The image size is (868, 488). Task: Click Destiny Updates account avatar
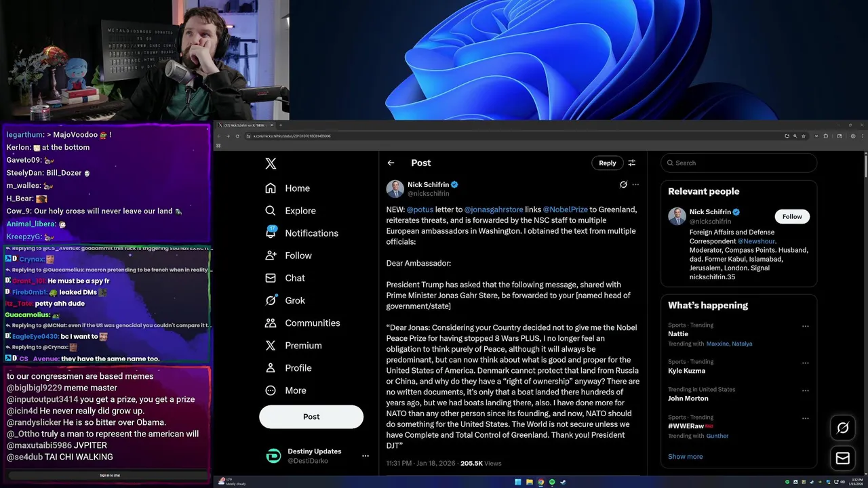pos(273,455)
